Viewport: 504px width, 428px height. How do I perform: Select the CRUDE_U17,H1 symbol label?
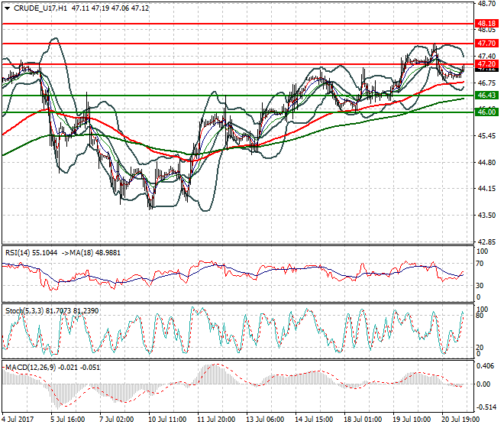(x=40, y=8)
